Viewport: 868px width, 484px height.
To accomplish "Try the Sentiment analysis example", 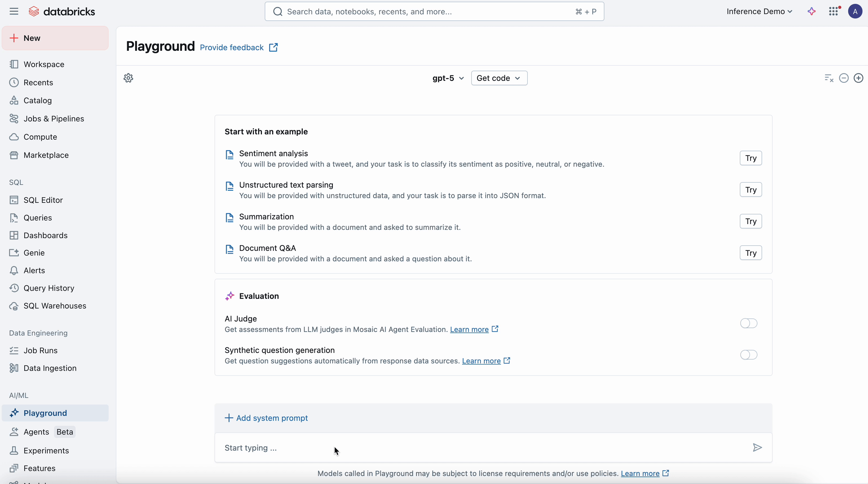I will point(751,158).
